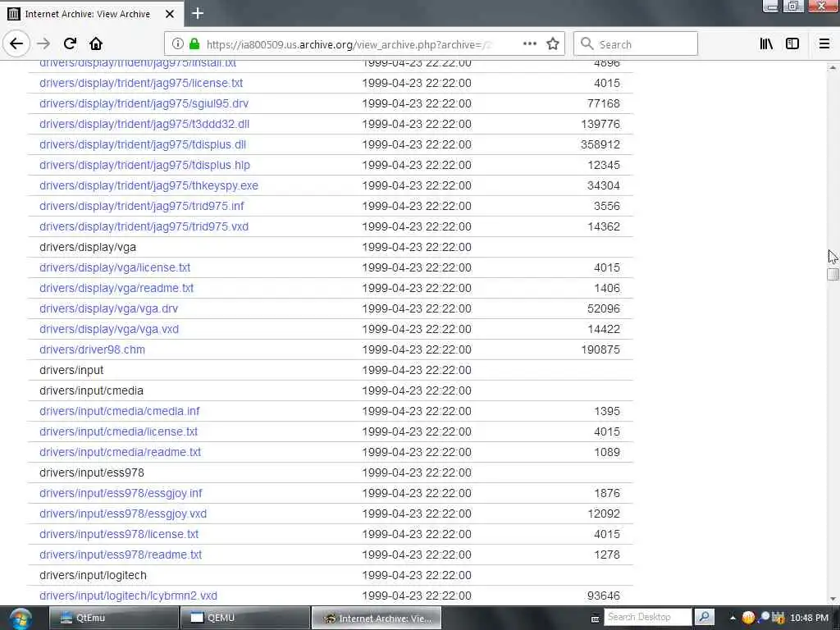This screenshot has height=630, width=840.
Task: Click the Search Desktop field
Action: coord(648,617)
